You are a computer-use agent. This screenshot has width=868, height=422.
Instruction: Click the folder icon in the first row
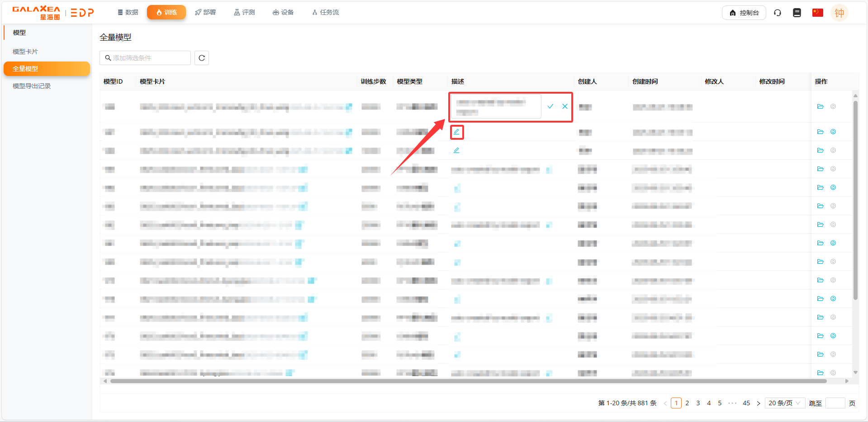click(x=820, y=106)
